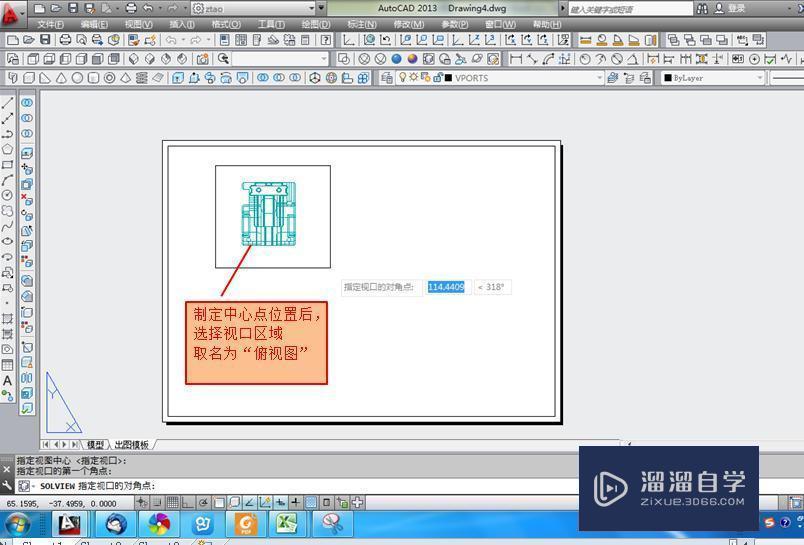Screen dimensions: 804x545
Task: Toggle Object Snap in status bar
Action: coord(218,503)
